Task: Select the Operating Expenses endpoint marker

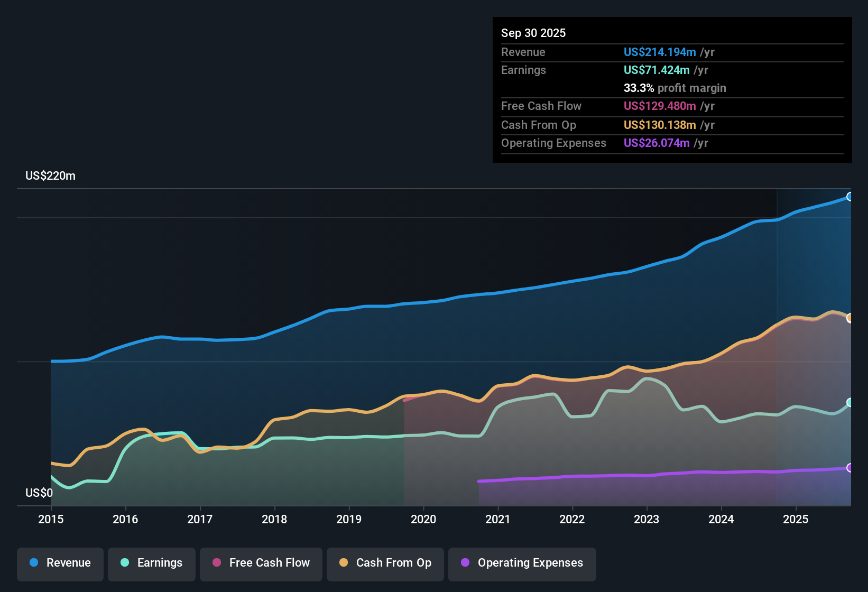Action: click(850, 467)
